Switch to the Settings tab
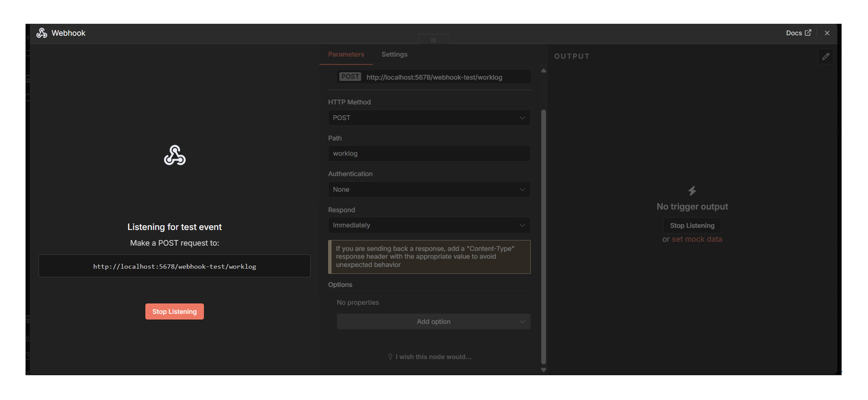868x400 pixels. [x=394, y=54]
